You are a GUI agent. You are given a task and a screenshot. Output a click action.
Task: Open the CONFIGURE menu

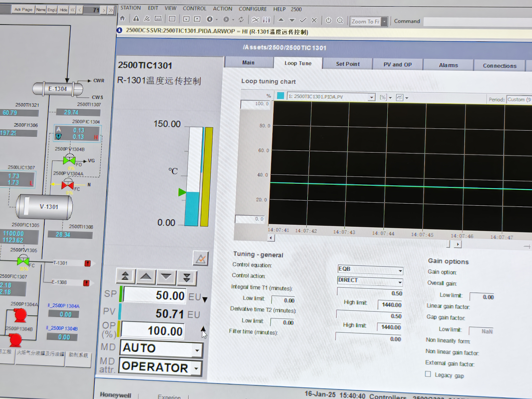tap(252, 9)
